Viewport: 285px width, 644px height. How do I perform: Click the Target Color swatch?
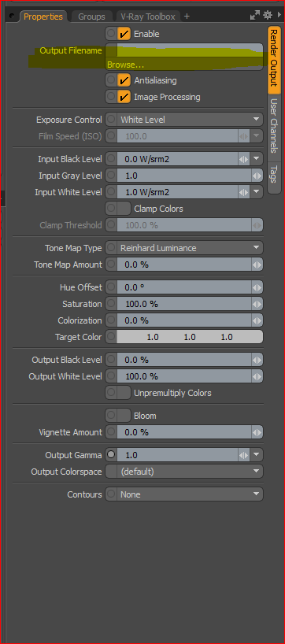click(x=190, y=337)
